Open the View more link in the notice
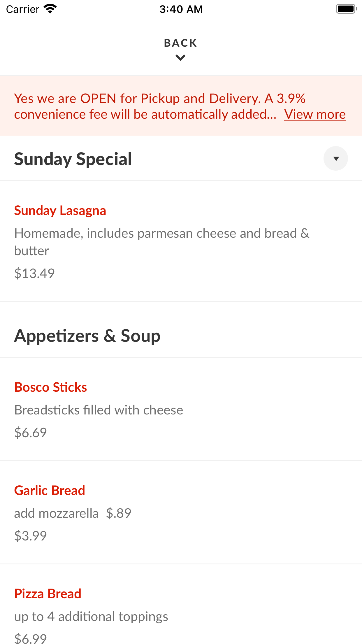 pos(315,114)
